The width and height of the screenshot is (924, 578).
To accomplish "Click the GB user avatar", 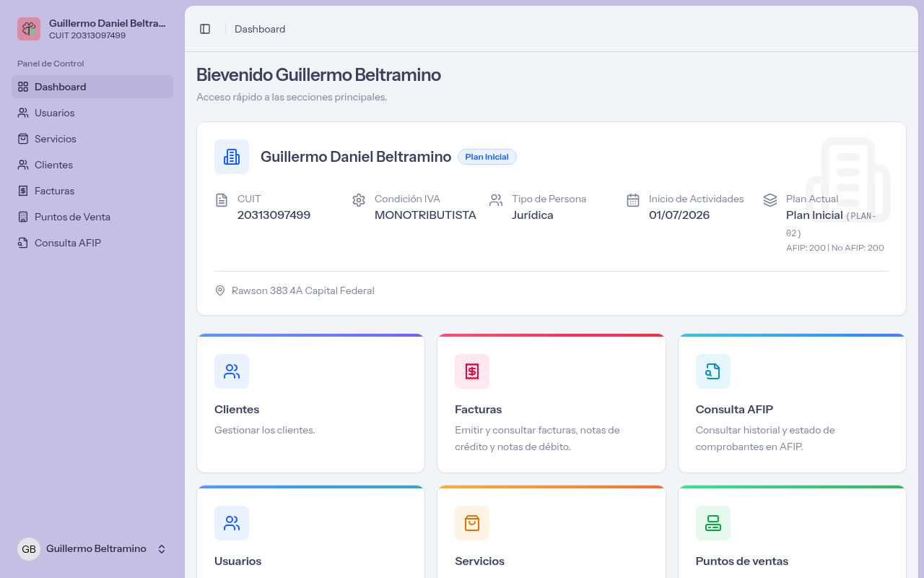I will pyautogui.click(x=29, y=549).
